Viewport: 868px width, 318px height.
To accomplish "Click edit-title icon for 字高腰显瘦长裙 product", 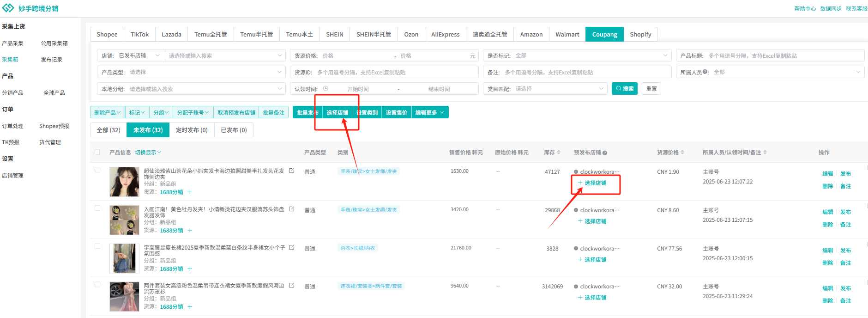I will (x=292, y=247).
